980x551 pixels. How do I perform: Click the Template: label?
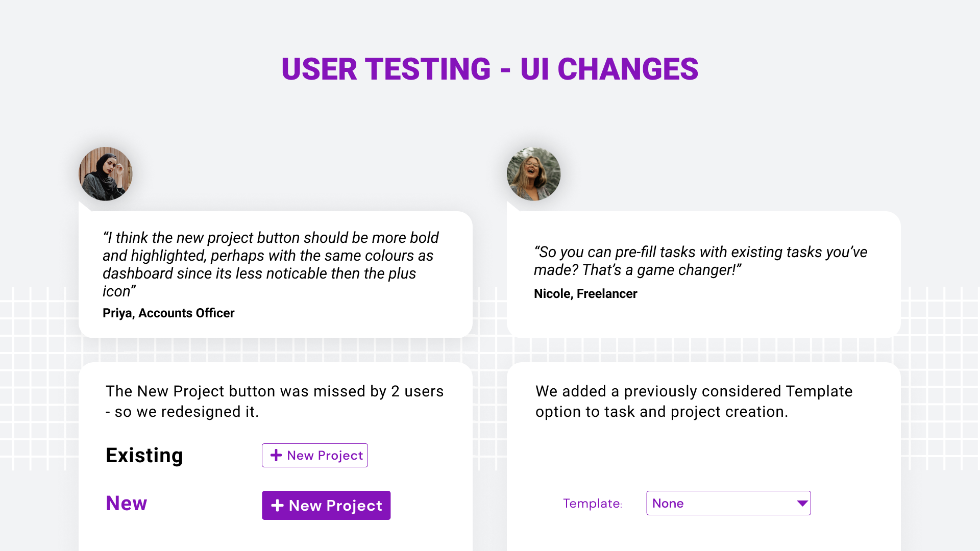(x=592, y=504)
